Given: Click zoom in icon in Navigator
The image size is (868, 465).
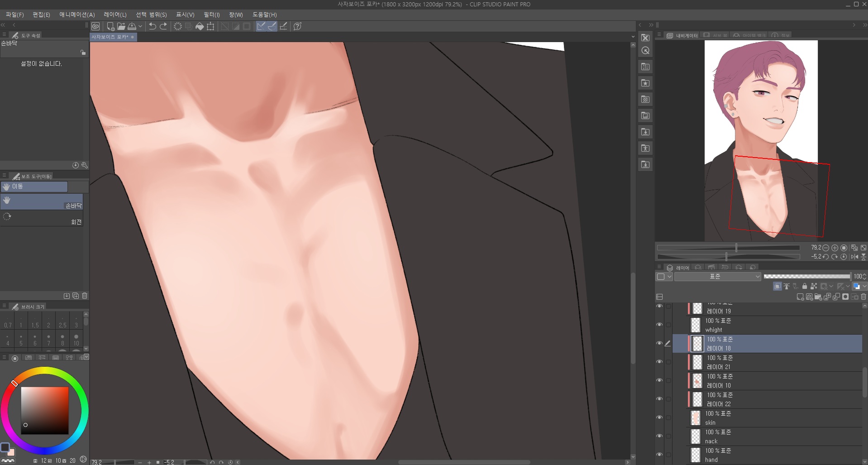Looking at the screenshot, I should click(x=835, y=248).
